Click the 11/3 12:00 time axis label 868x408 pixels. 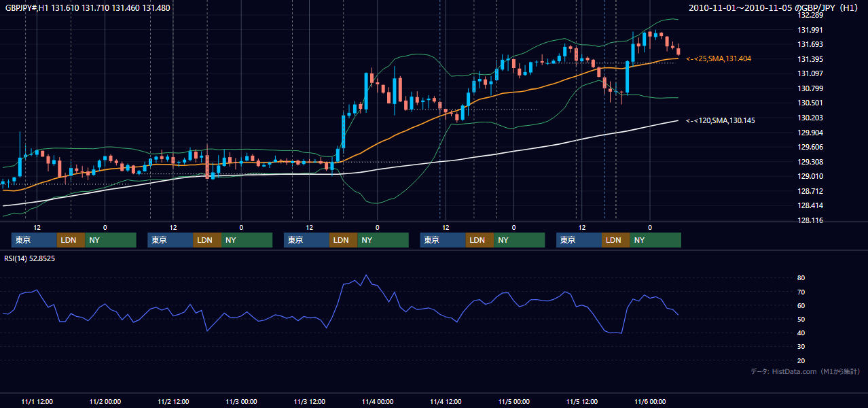click(310, 401)
